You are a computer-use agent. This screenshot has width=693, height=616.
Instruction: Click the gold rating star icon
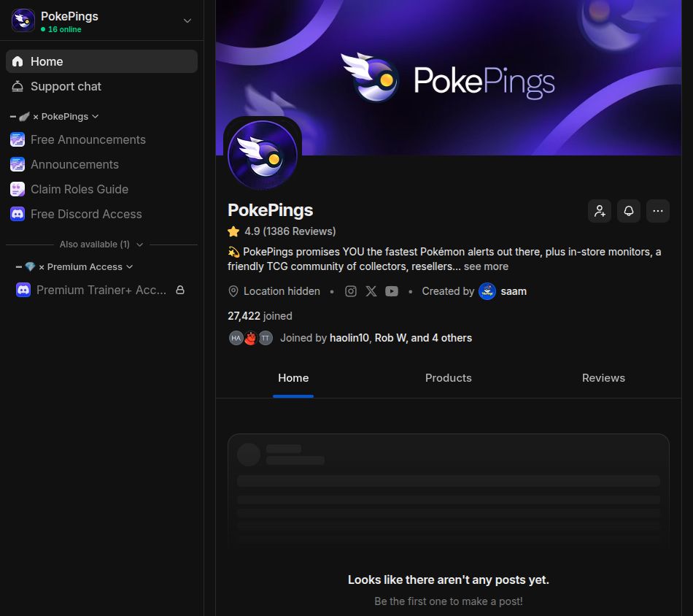click(233, 231)
